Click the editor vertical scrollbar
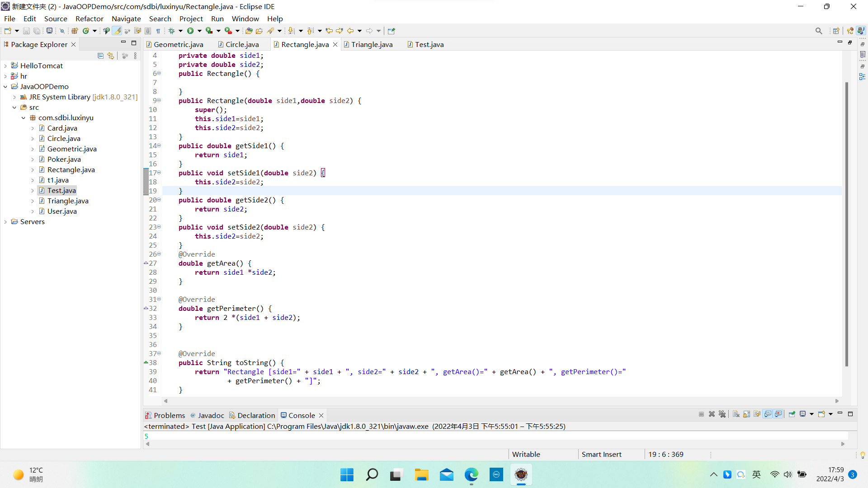The height and width of the screenshot is (488, 868). pyautogui.click(x=846, y=224)
